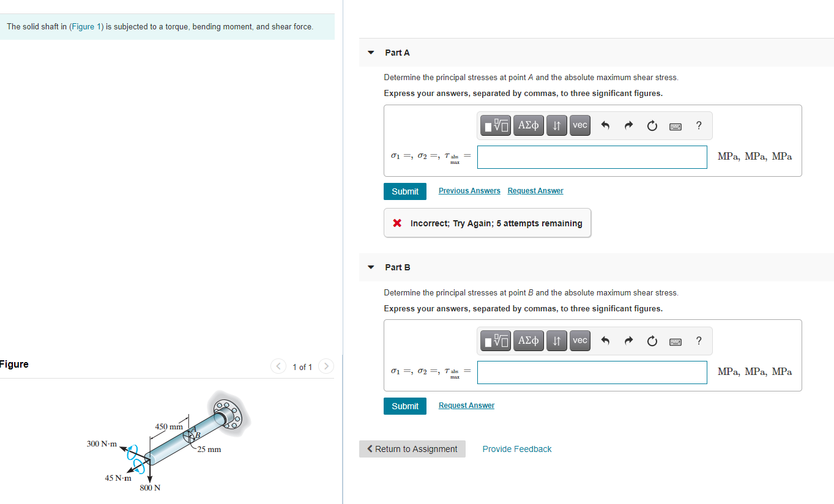This screenshot has width=834, height=504.
Task: Collapse the Part B section
Action: point(370,267)
